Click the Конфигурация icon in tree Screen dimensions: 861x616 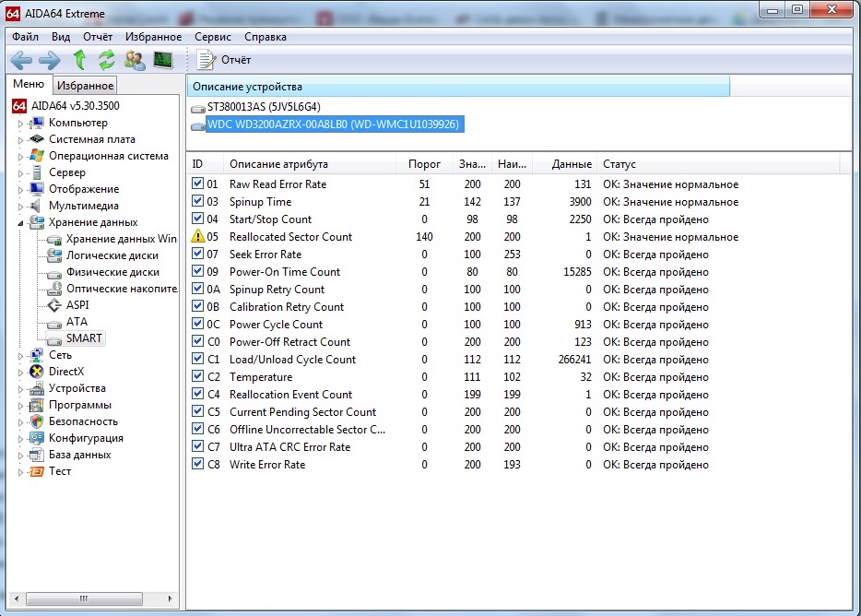click(x=37, y=438)
